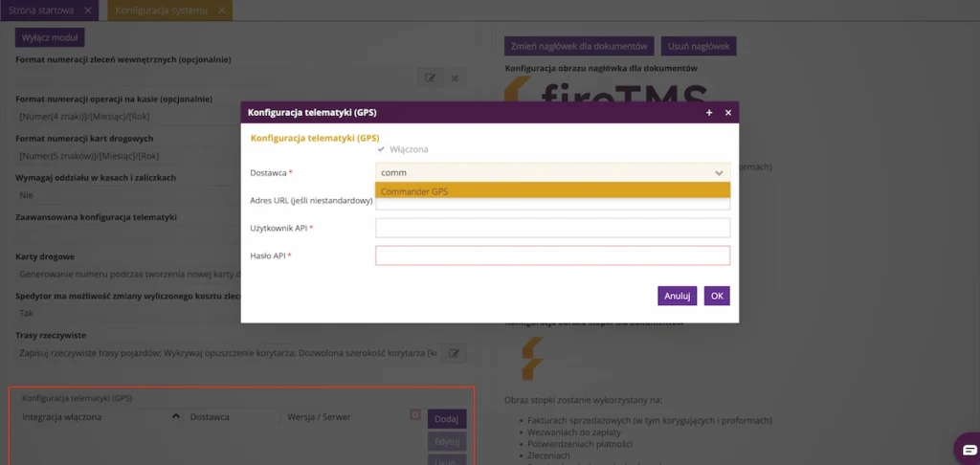Viewport: 980px width, 465px height.
Task: Open the chat widget icon
Action: (969, 450)
